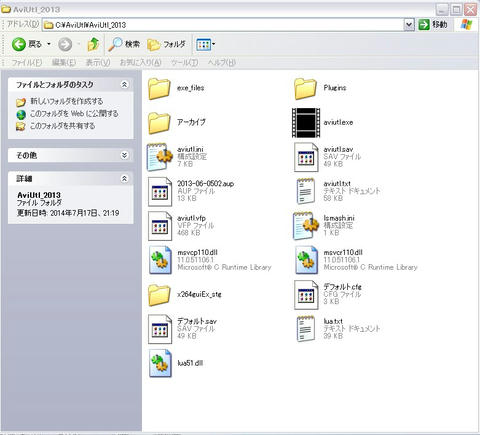480x435 pixels.
Task: Toggle the フォルダ folders pane
Action: tap(166, 44)
